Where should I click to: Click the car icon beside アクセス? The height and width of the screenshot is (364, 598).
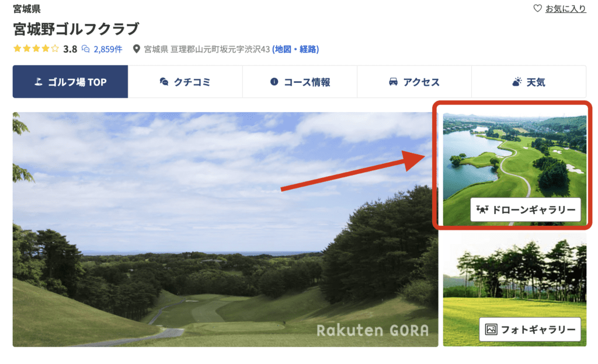(x=393, y=82)
